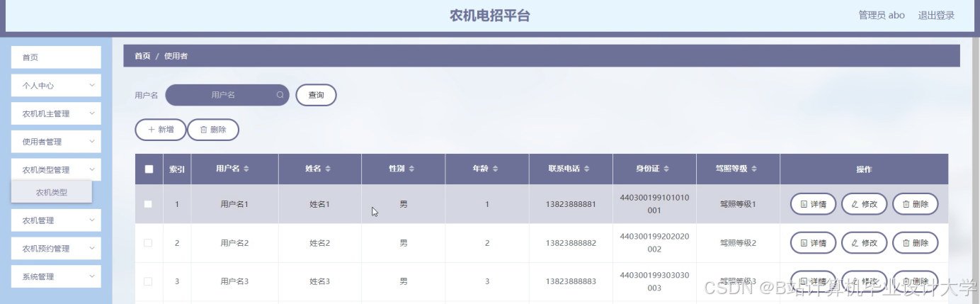Focus the 用户名 search input field
The width and height of the screenshot is (980, 304).
tap(227, 95)
